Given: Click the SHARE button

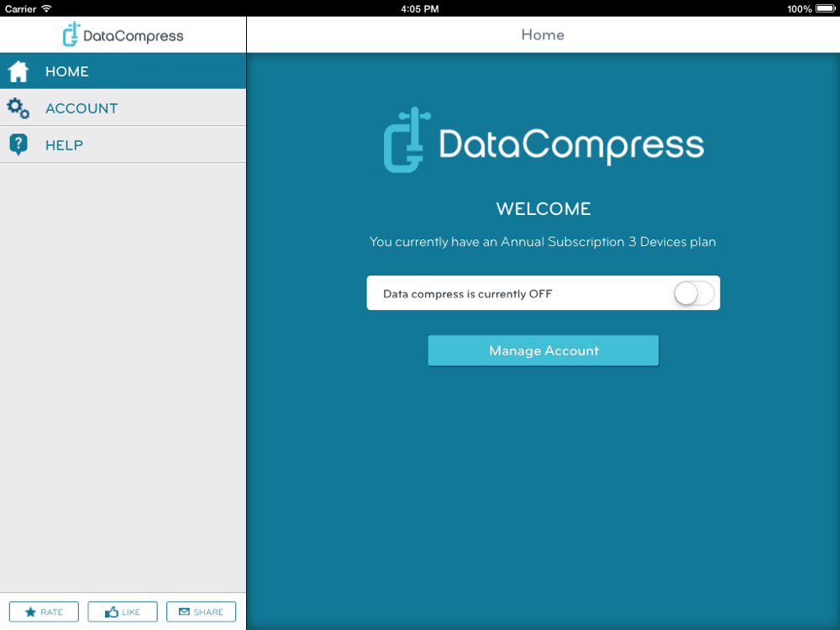Looking at the screenshot, I should click(201, 612).
